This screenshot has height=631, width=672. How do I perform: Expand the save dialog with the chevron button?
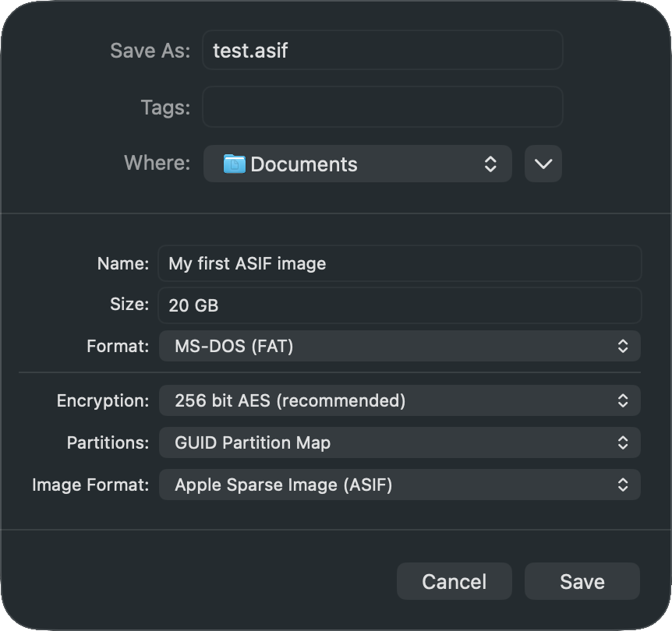click(543, 164)
